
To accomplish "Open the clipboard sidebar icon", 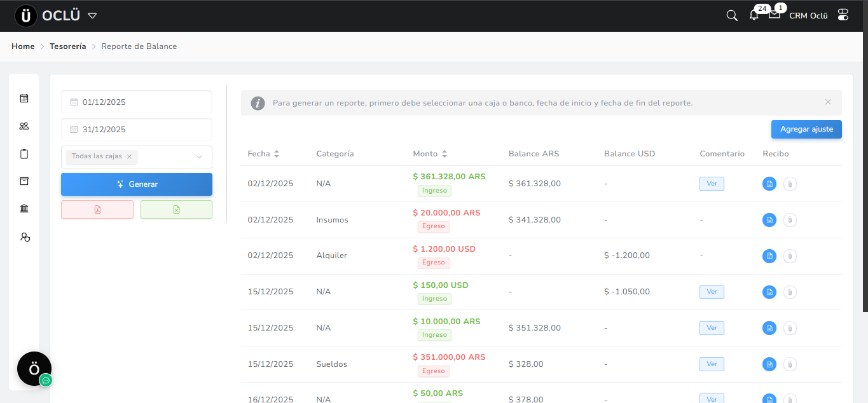I will click(x=24, y=154).
